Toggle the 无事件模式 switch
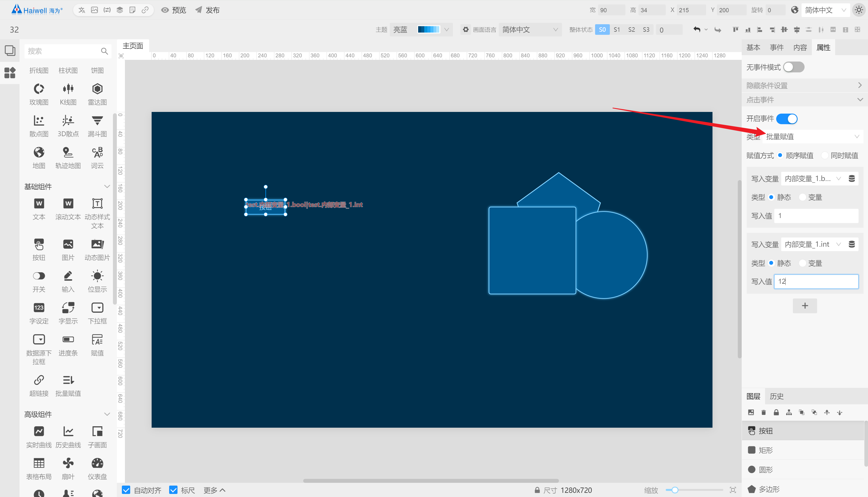This screenshot has width=868, height=497. coord(794,67)
